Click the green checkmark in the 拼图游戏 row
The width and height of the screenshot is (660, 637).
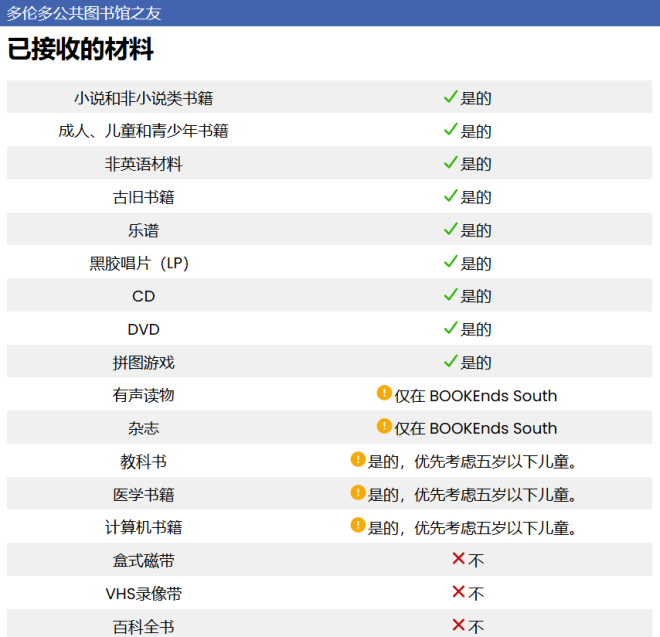450,361
